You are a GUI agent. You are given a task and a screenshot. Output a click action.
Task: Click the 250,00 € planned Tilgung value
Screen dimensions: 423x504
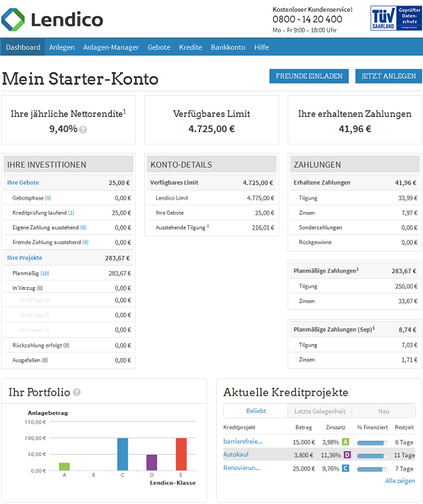[406, 286]
